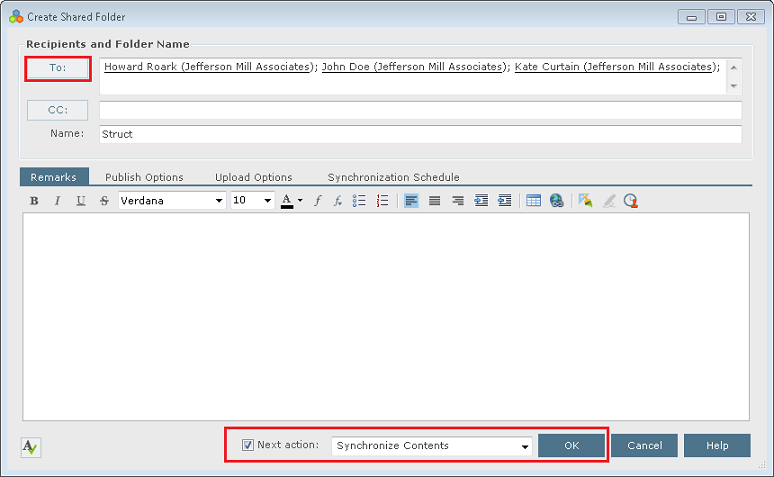774x477 pixels.
Task: Apply italic formatting to remarks text
Action: (57, 201)
